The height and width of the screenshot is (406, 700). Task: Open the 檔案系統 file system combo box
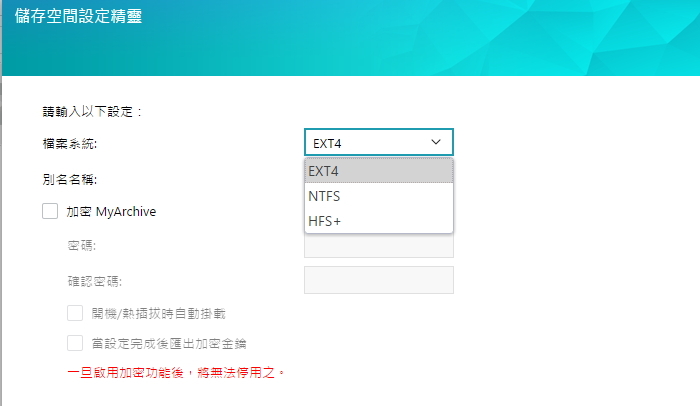pos(370,142)
